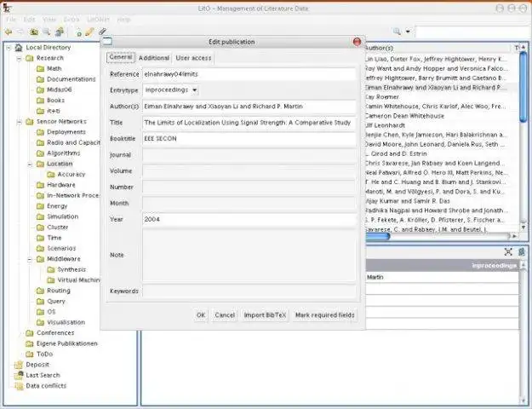Click the pencil edit publication icon
This screenshot has height=409, width=532.
[x=89, y=32]
